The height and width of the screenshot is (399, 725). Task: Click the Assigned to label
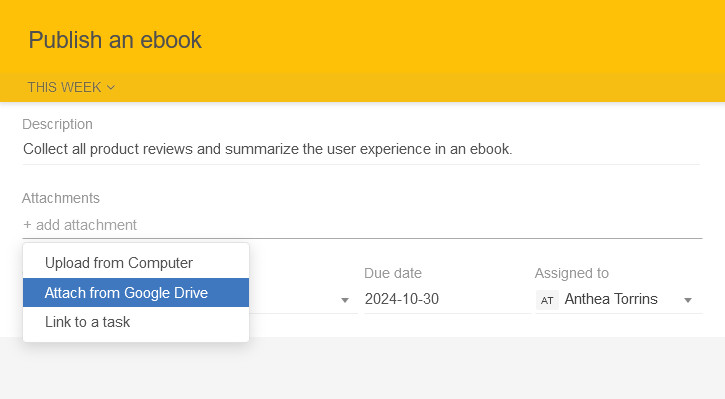point(571,273)
